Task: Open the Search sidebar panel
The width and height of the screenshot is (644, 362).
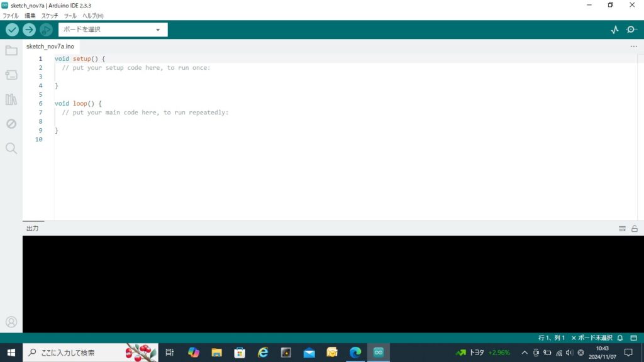Action: click(x=11, y=148)
